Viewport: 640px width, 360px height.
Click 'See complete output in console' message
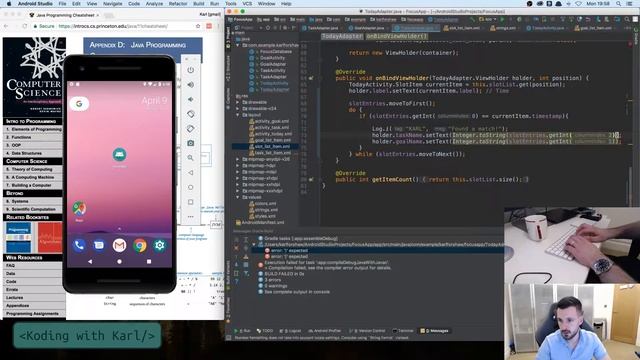pos(297,292)
